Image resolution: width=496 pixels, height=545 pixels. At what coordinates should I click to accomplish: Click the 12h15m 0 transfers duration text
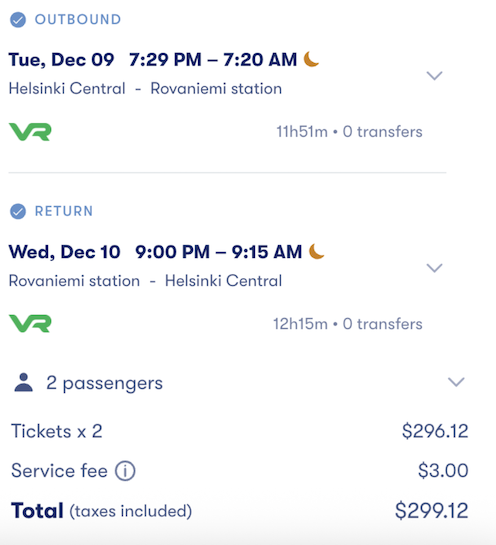(x=348, y=324)
